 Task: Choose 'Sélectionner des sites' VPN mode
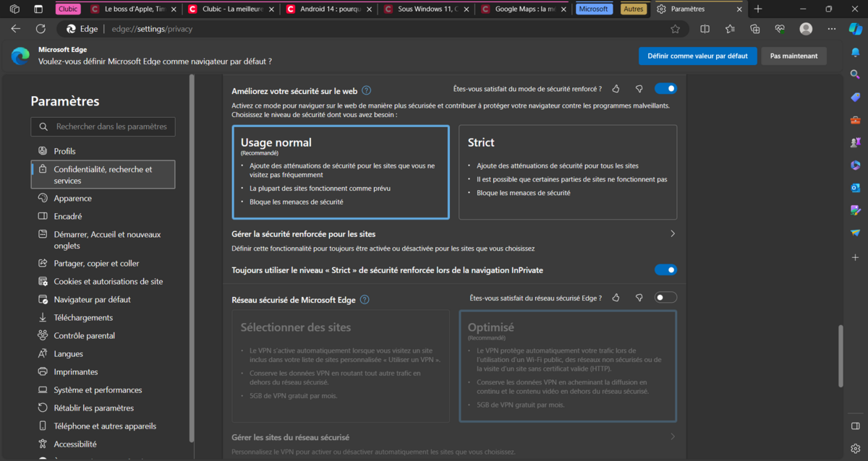click(x=341, y=366)
